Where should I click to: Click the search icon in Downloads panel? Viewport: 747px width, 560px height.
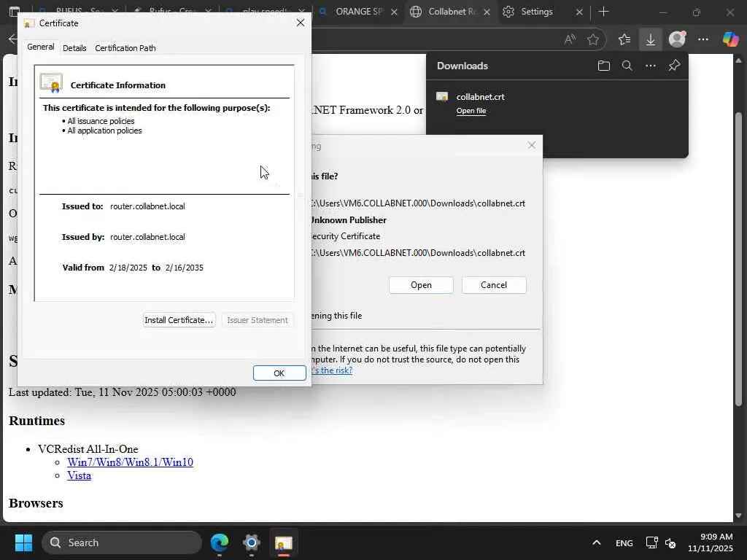(x=627, y=66)
